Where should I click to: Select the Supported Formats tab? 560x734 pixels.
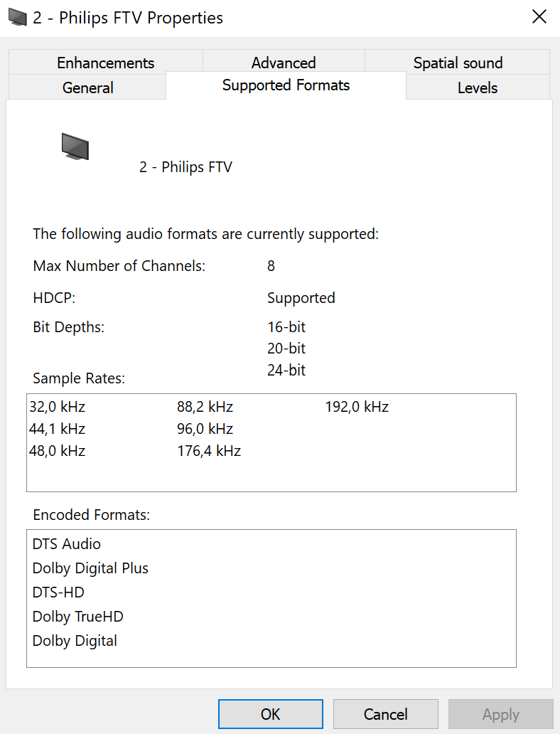[x=286, y=85]
